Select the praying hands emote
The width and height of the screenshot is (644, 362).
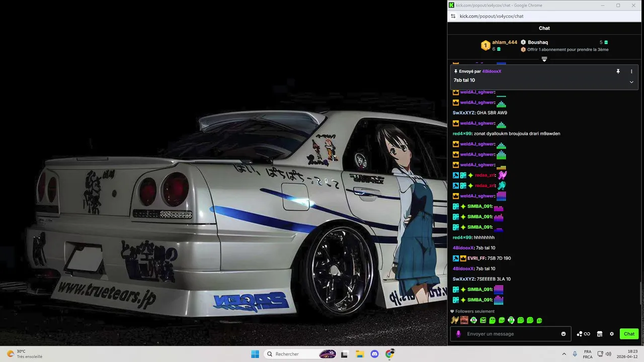tap(455, 320)
